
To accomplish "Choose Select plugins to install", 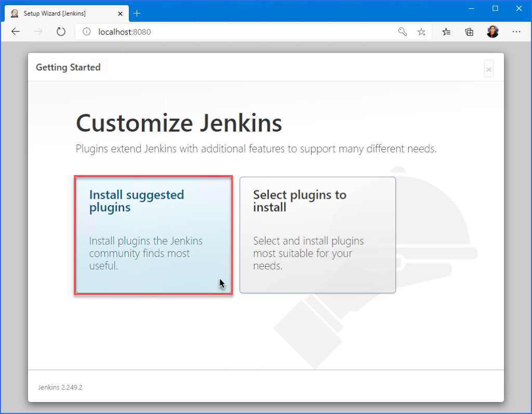I will (x=317, y=235).
